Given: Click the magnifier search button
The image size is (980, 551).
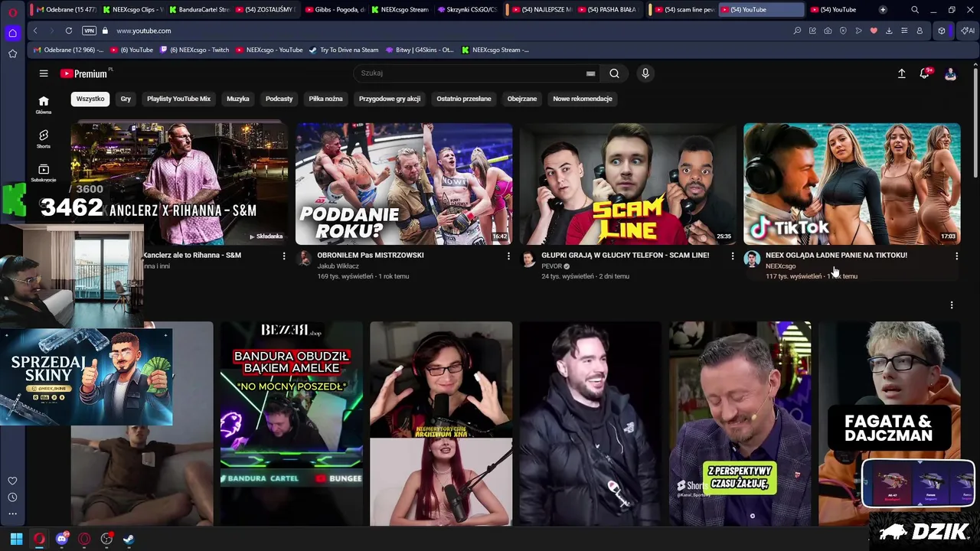Looking at the screenshot, I should (x=614, y=73).
